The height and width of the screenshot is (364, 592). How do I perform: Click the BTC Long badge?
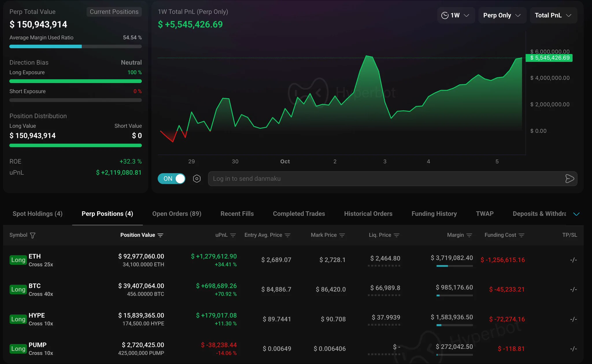(x=18, y=289)
